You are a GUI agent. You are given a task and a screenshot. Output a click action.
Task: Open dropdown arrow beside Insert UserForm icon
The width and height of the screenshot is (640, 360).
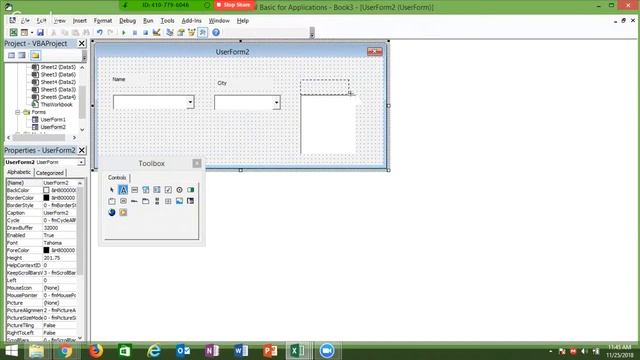32,32
